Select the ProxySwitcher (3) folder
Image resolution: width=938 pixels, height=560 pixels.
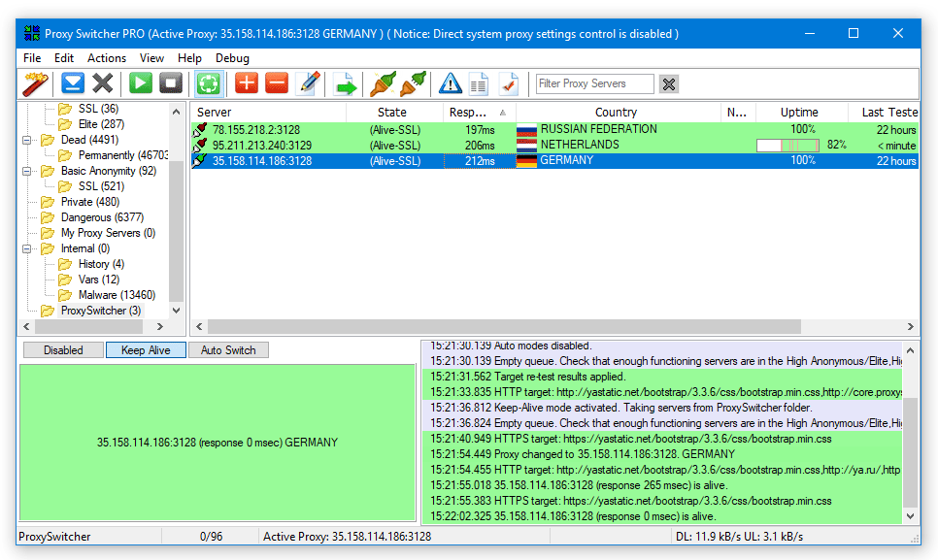click(101, 311)
